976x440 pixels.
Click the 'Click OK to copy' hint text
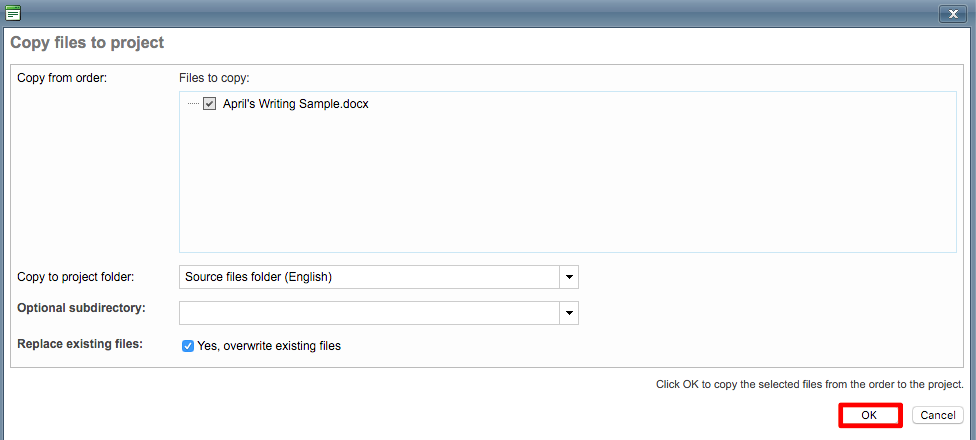click(809, 384)
